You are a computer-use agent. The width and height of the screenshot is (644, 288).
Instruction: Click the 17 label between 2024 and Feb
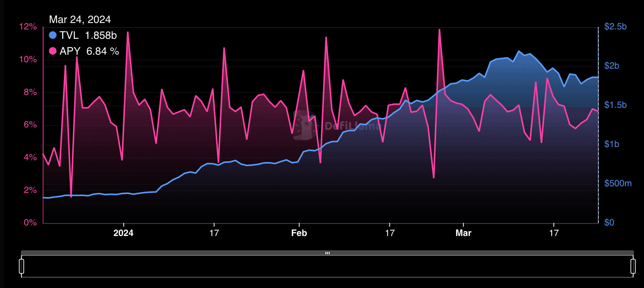tap(214, 233)
